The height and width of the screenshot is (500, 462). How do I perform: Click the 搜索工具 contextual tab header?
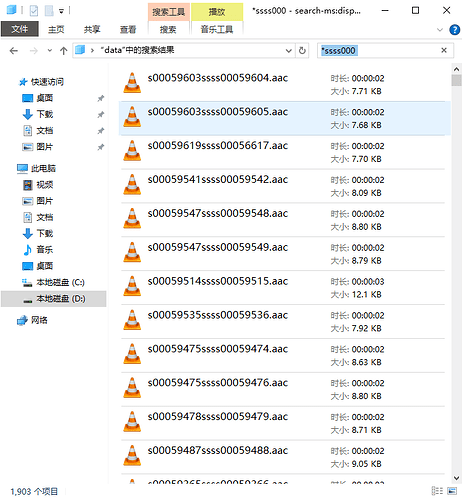(x=169, y=12)
